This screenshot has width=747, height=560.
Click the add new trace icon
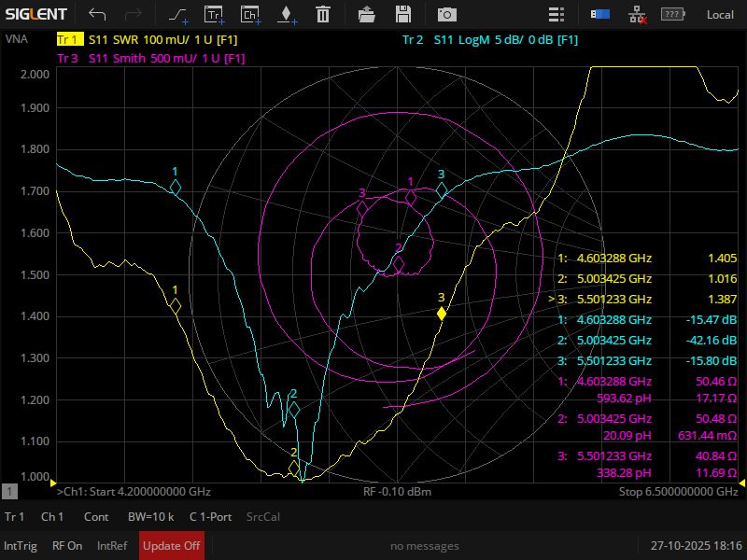coord(215,14)
